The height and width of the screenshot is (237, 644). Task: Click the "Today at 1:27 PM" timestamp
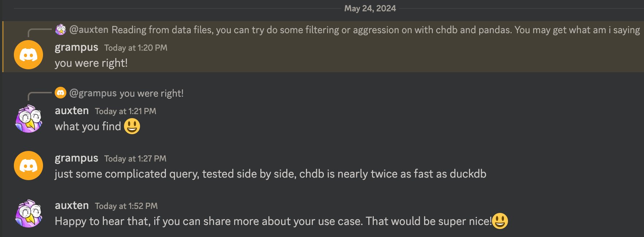pyautogui.click(x=135, y=159)
